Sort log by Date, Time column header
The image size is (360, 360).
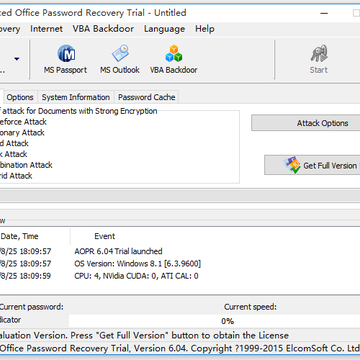tap(34, 236)
